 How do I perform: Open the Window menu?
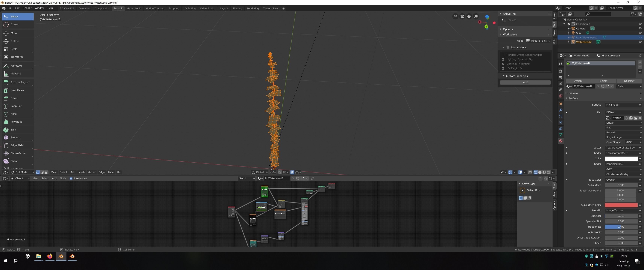click(40, 8)
